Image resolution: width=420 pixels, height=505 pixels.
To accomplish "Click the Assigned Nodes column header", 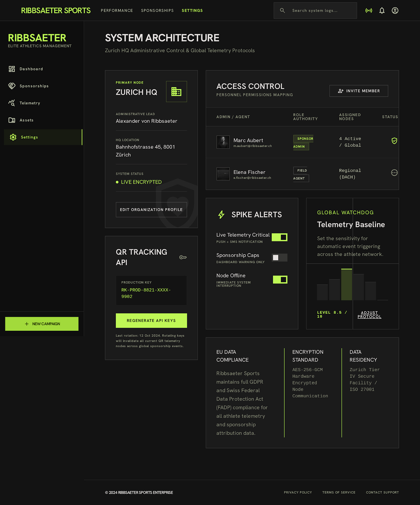I will tap(350, 117).
